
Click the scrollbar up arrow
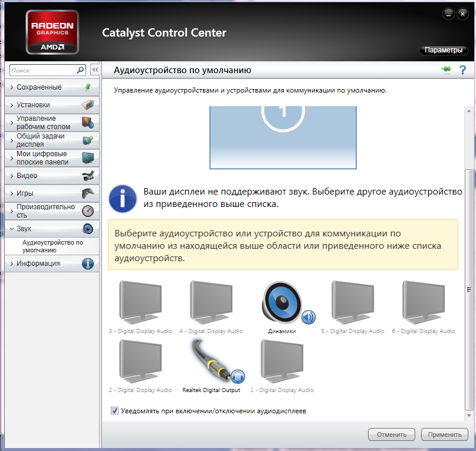(x=469, y=111)
